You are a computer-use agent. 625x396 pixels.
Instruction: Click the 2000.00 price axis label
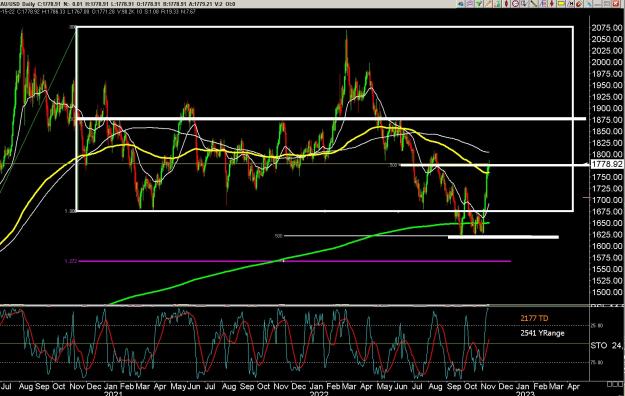tap(607, 62)
